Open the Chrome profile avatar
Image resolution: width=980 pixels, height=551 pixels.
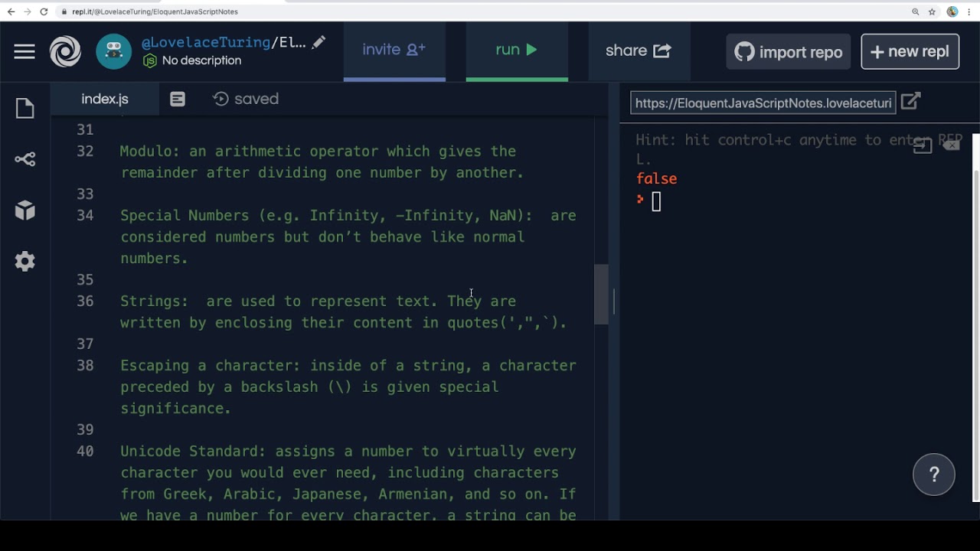tap(952, 11)
